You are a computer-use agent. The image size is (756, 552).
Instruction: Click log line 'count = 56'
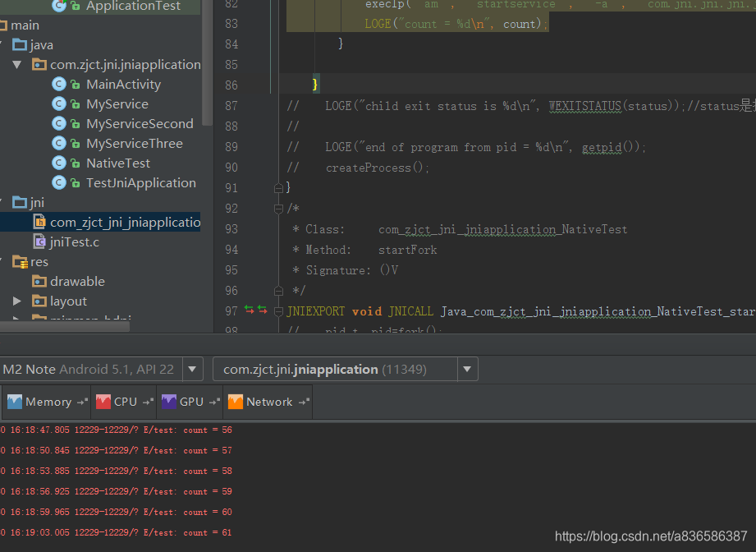click(x=117, y=430)
